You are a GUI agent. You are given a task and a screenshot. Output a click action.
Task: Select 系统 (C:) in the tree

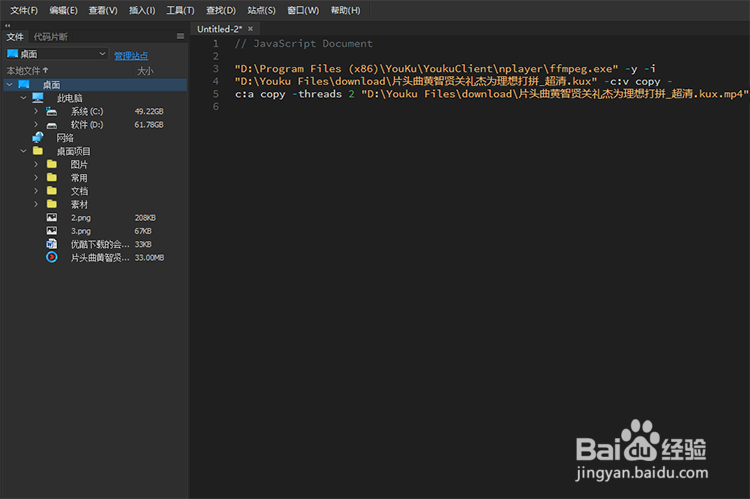pyautogui.click(x=87, y=111)
